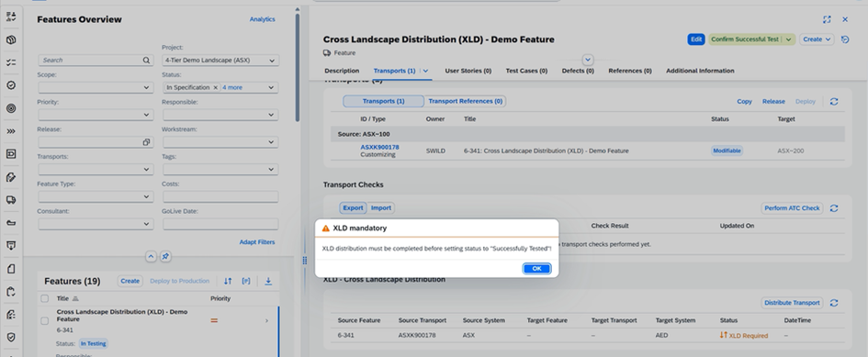Click OK in the XLD mandatory dialog

pyautogui.click(x=536, y=269)
